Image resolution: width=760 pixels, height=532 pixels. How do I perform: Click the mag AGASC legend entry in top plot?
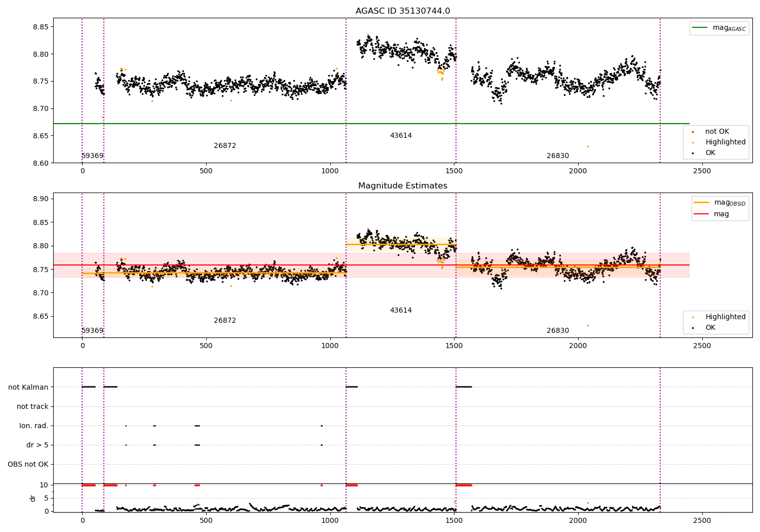tap(719, 28)
